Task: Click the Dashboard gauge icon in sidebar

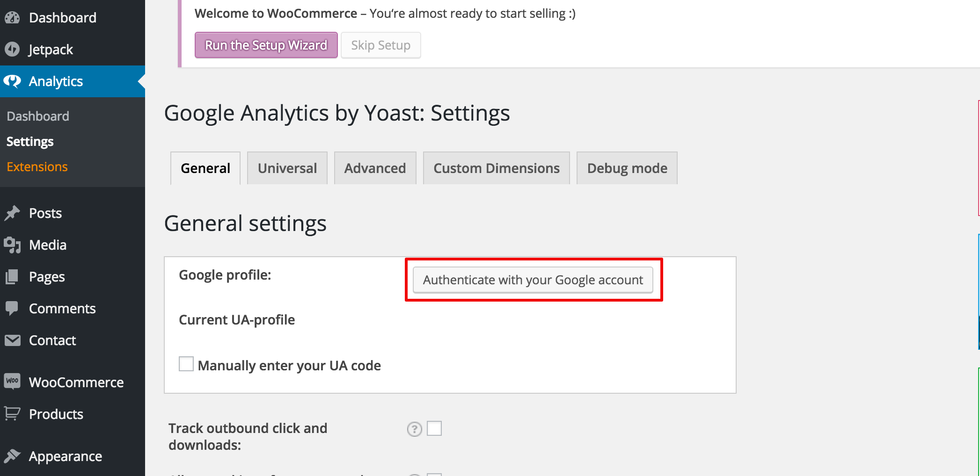Action: pos(13,18)
